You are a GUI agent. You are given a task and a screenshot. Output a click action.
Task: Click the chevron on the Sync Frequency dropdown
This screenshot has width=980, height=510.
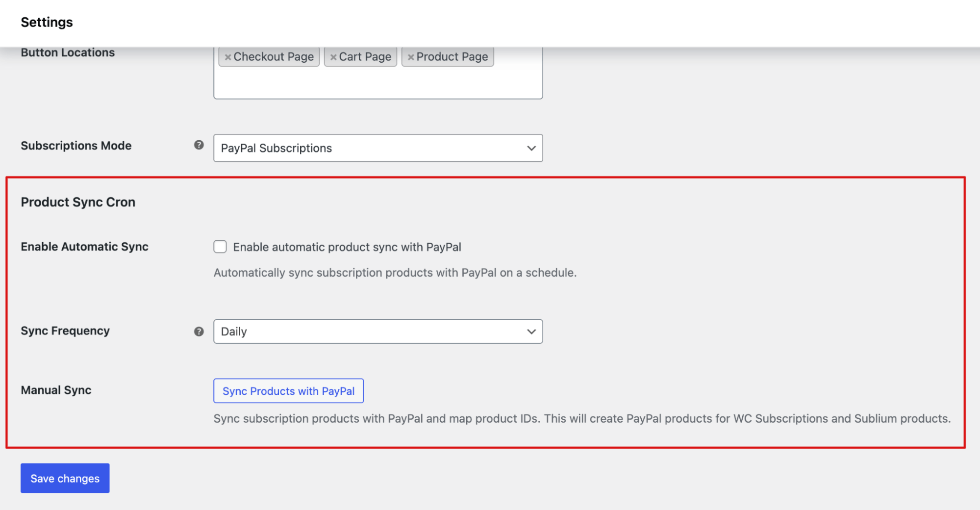pos(531,331)
